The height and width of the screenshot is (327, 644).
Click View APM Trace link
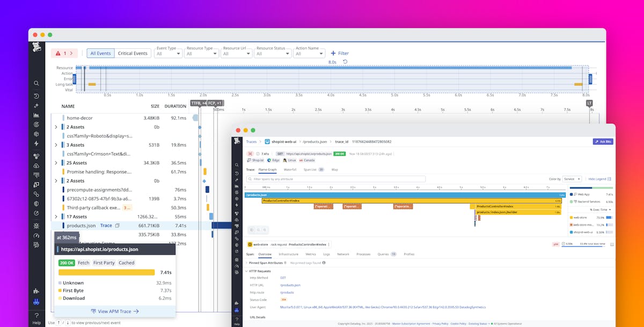coord(115,311)
